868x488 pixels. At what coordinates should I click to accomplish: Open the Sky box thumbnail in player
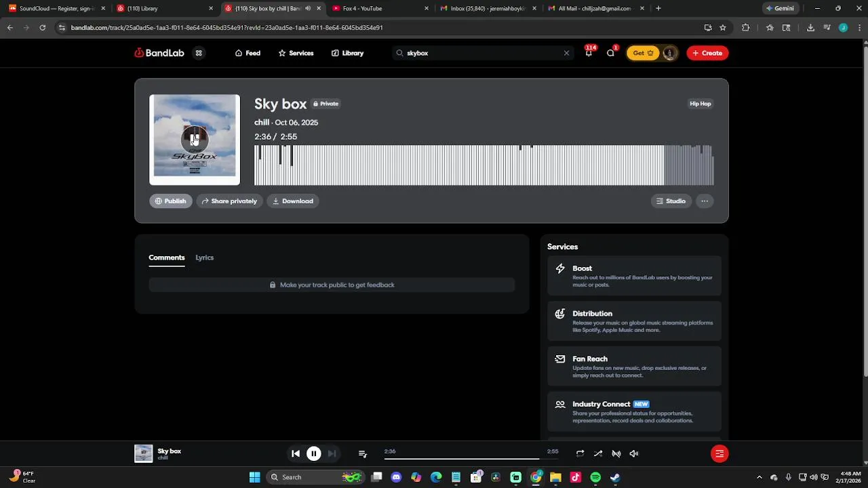(144, 453)
